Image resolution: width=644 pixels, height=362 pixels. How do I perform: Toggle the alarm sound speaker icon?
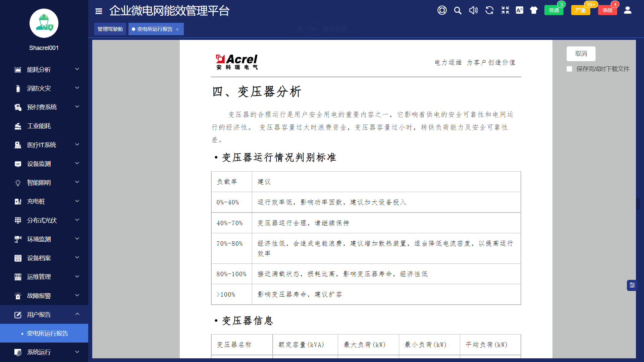pos(473,10)
